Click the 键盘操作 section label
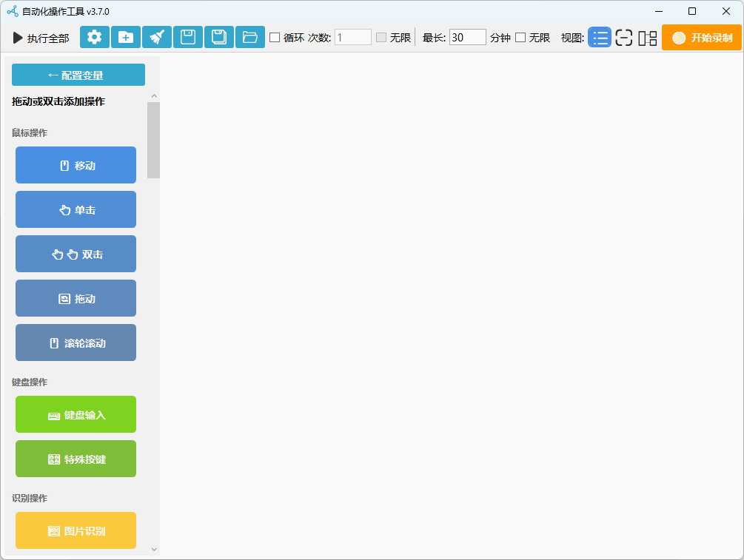This screenshot has width=744, height=560. [30, 382]
